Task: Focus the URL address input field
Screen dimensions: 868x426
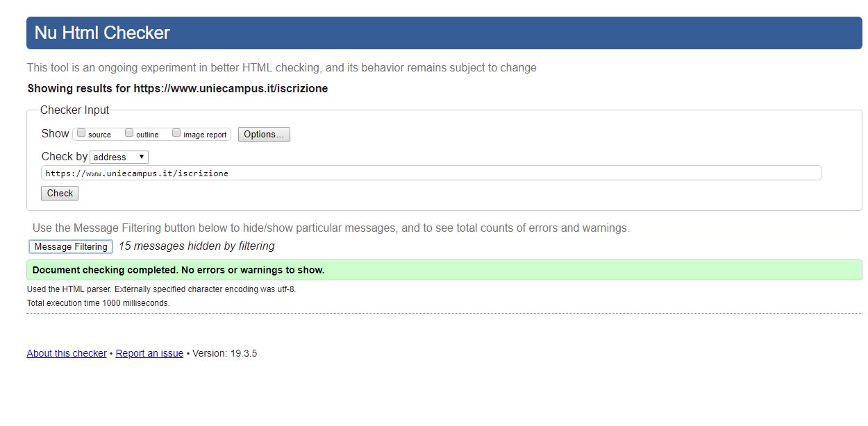Action: coord(431,173)
